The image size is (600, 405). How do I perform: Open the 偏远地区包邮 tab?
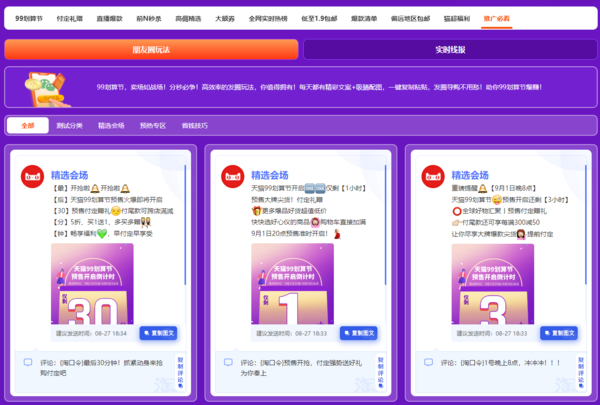(x=410, y=18)
